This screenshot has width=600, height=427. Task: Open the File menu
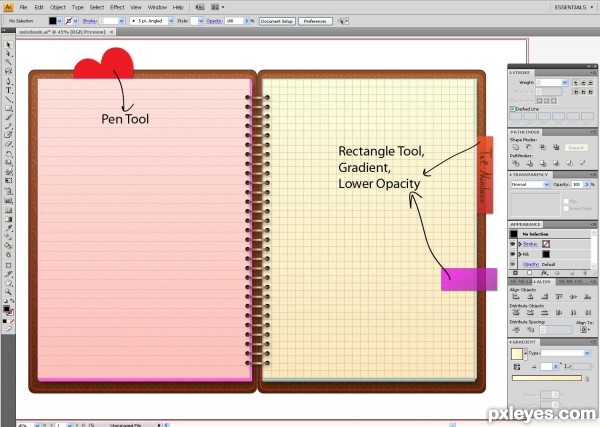(23, 7)
